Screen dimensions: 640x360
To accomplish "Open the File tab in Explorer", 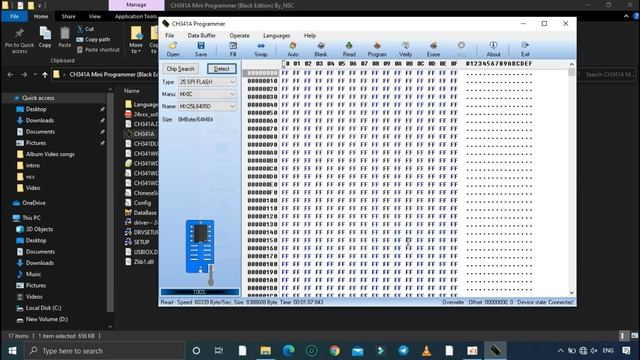I will point(14,16).
